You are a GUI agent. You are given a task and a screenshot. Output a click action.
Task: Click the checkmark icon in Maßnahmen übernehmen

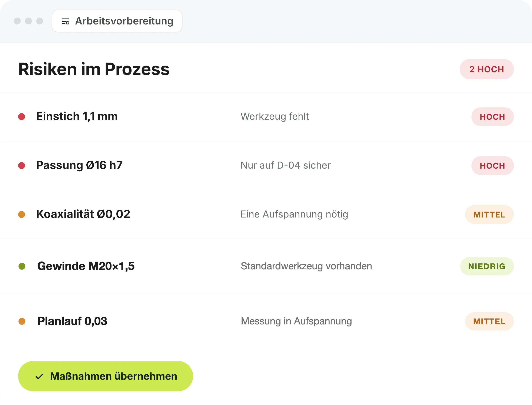(39, 376)
